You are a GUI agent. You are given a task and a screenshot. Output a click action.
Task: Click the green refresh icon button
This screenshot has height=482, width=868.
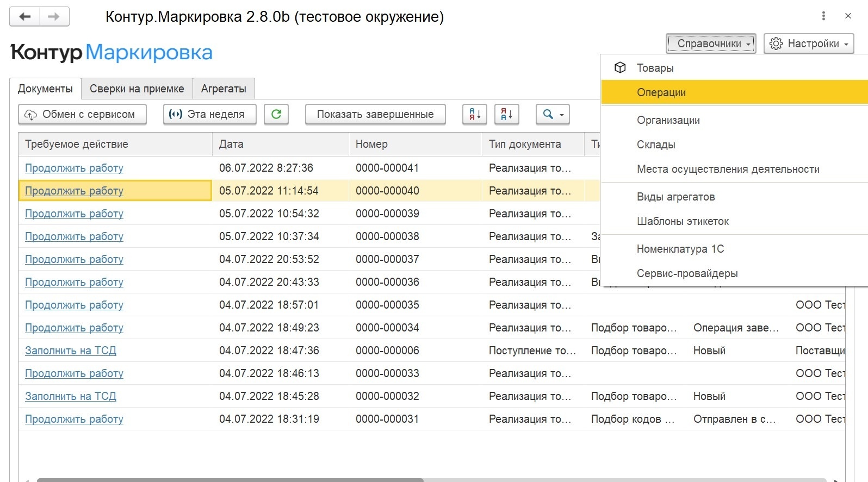[276, 114]
